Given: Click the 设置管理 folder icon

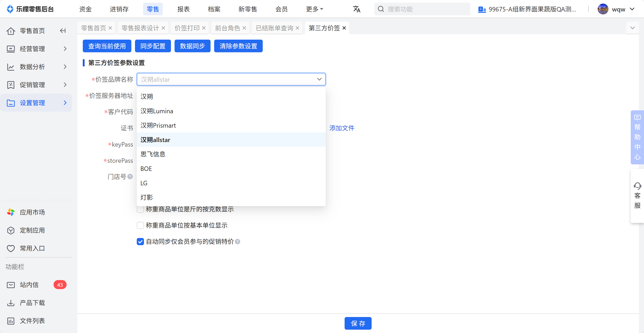Looking at the screenshot, I should tap(11, 103).
